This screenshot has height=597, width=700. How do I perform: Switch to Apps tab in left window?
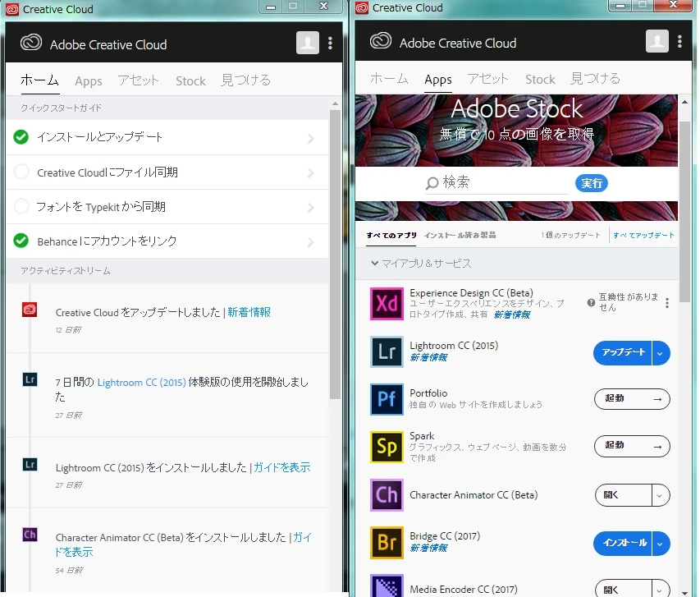pos(89,81)
